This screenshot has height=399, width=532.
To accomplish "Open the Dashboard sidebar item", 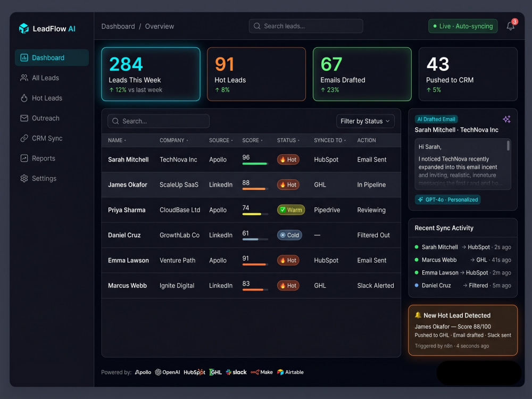I will pyautogui.click(x=52, y=57).
